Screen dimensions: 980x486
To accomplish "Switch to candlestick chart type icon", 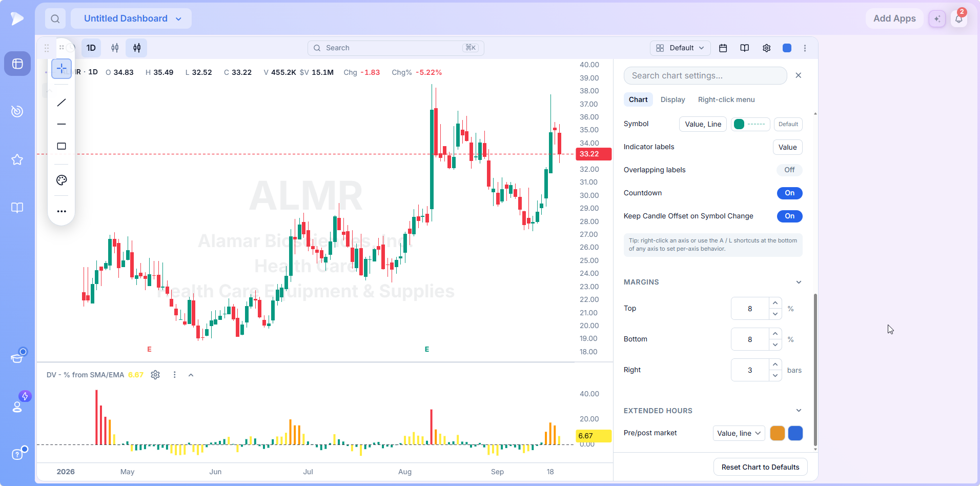I will pos(137,48).
